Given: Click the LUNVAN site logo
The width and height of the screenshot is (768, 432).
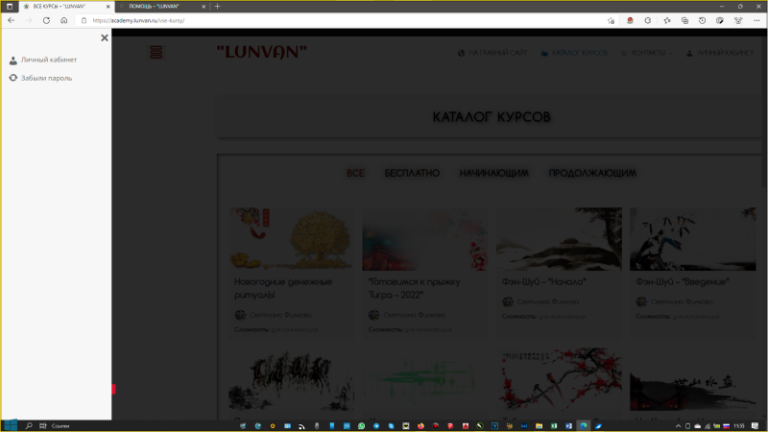Looking at the screenshot, I should pyautogui.click(x=262, y=51).
